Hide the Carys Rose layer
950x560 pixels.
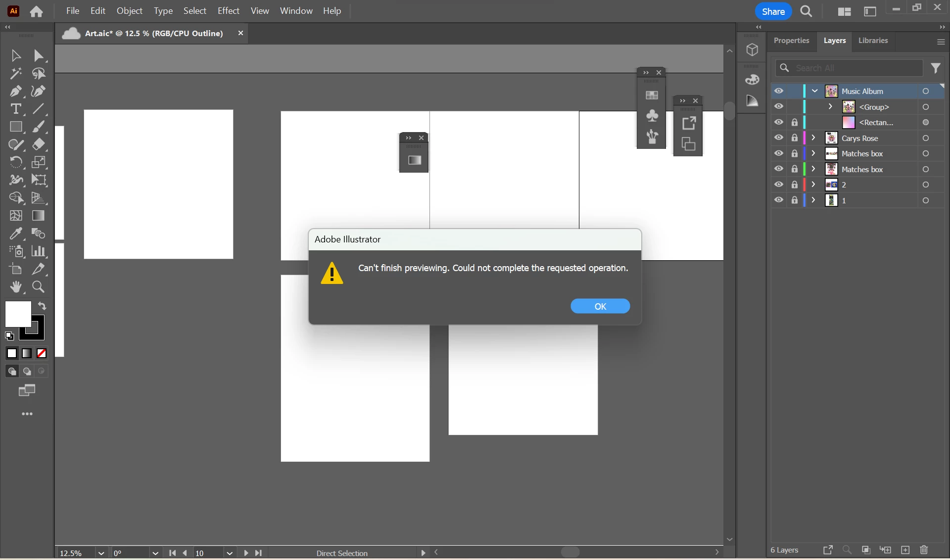click(x=779, y=138)
